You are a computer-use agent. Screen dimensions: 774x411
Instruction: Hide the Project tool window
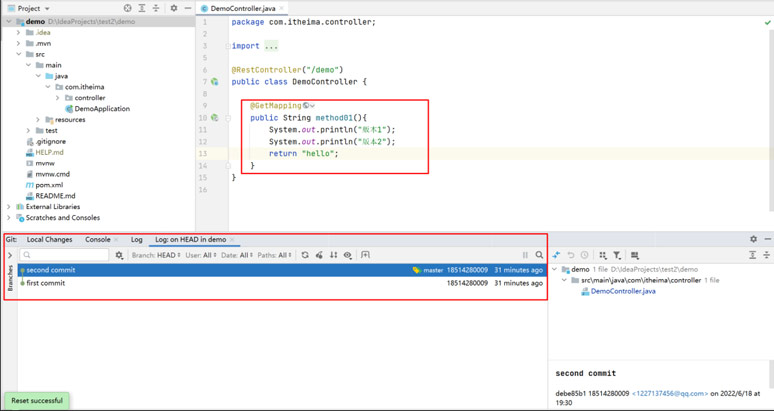point(188,8)
